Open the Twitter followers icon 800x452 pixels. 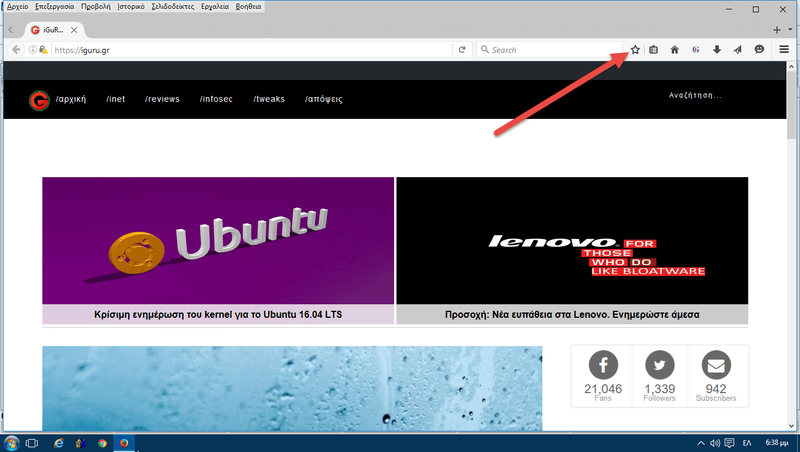(660, 365)
